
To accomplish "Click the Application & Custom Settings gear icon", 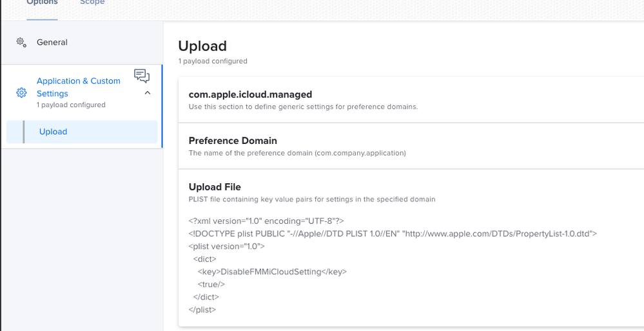I will click(21, 92).
